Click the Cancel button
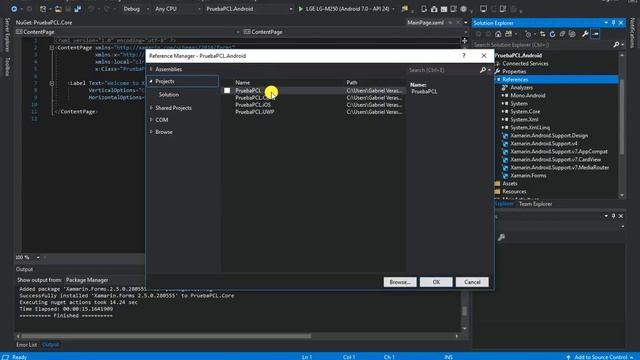This screenshot has width=640, height=360. coord(472,282)
